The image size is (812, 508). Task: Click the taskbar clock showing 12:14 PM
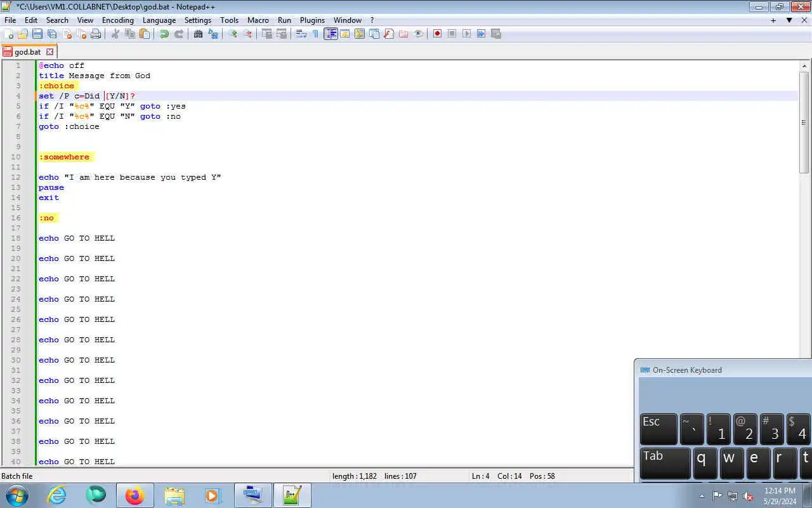[x=780, y=495]
